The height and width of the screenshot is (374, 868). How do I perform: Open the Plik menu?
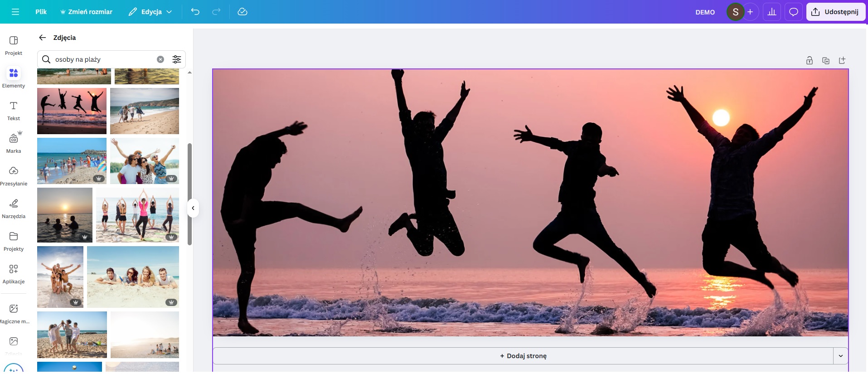click(x=41, y=12)
